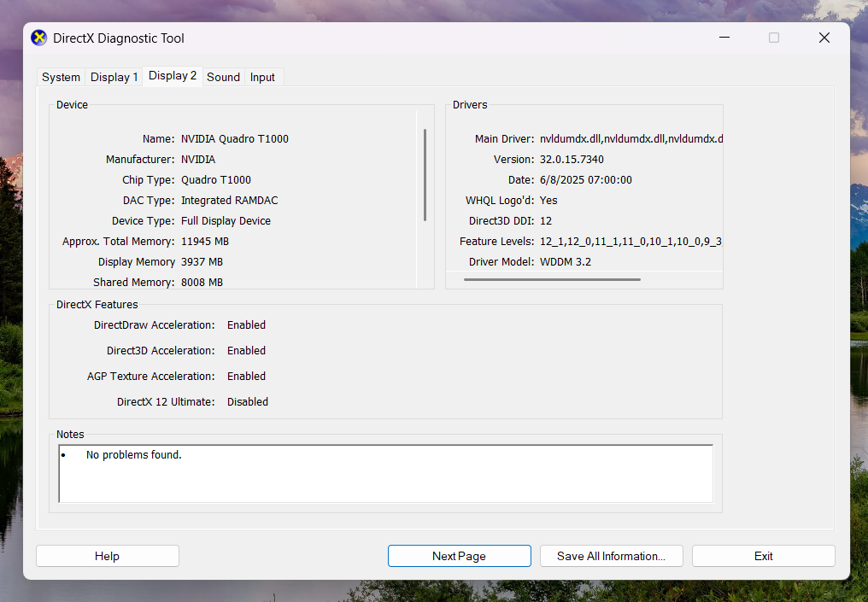
Task: Click the Full Display Device value
Action: [226, 221]
